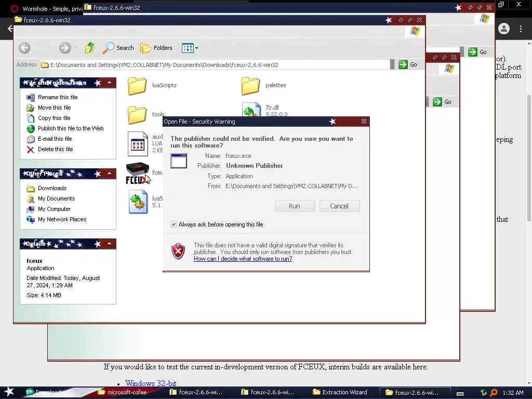Screen dimensions: 532x399
Task: Click the clock showing 1:32 AM
Action: click(513, 393)
